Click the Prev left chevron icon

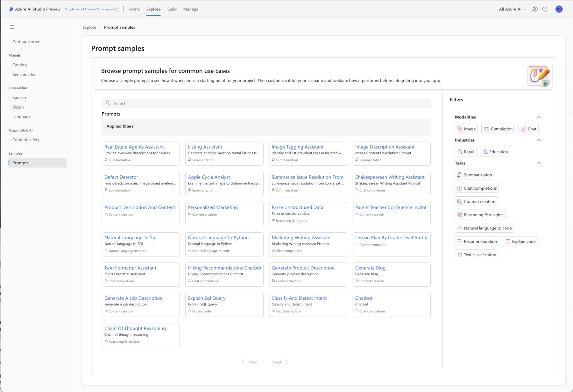tap(244, 362)
